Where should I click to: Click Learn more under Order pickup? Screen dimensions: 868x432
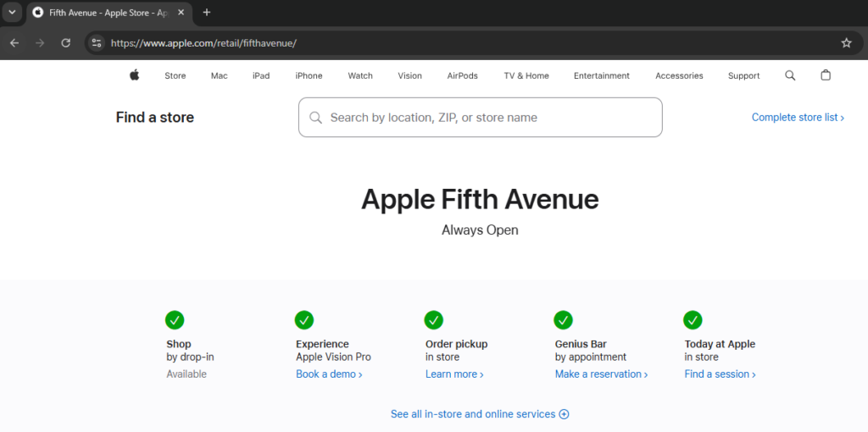pos(454,374)
